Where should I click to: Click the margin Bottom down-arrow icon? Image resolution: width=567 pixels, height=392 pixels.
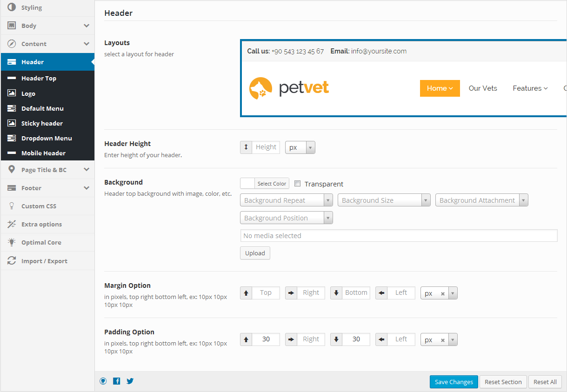pyautogui.click(x=336, y=293)
